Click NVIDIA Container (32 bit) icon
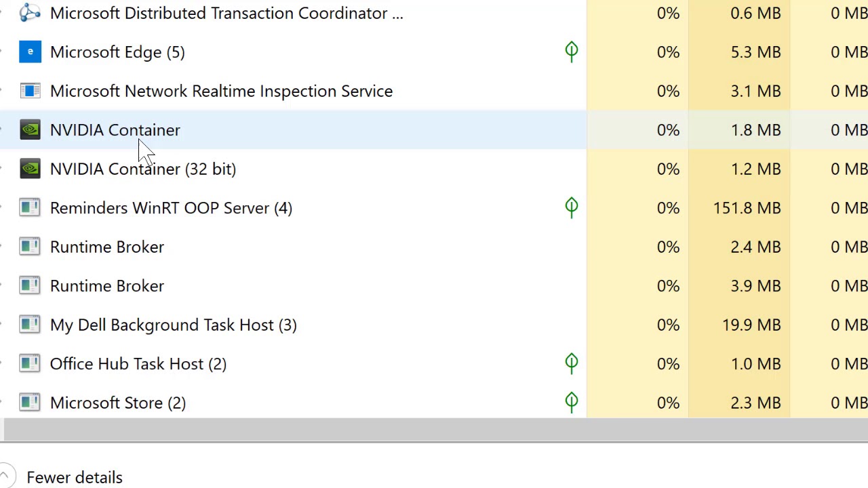868x488 pixels. pyautogui.click(x=30, y=169)
